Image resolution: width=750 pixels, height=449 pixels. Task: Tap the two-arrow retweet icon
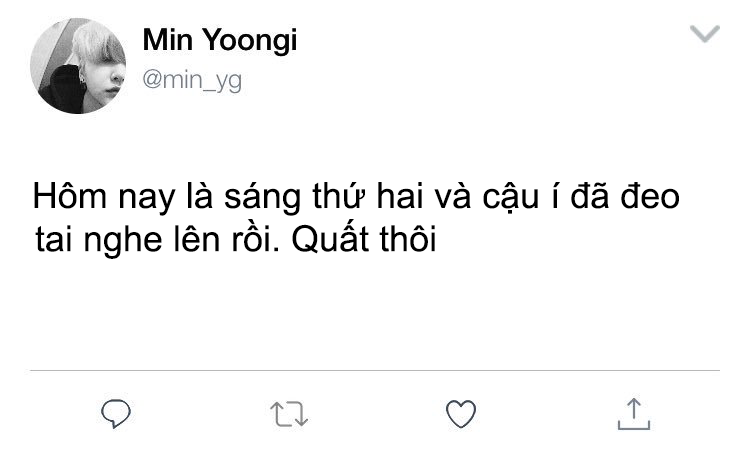click(289, 414)
